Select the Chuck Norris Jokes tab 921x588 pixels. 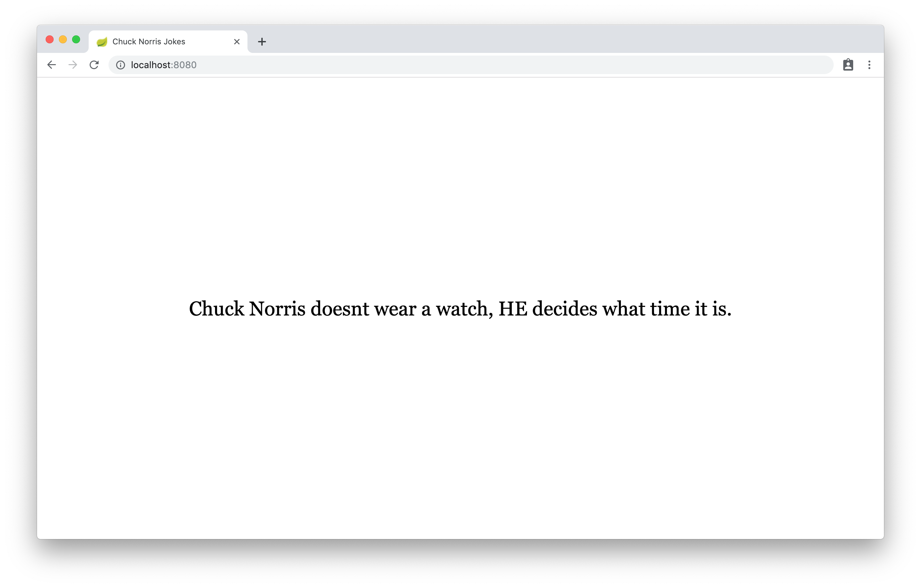(x=168, y=42)
